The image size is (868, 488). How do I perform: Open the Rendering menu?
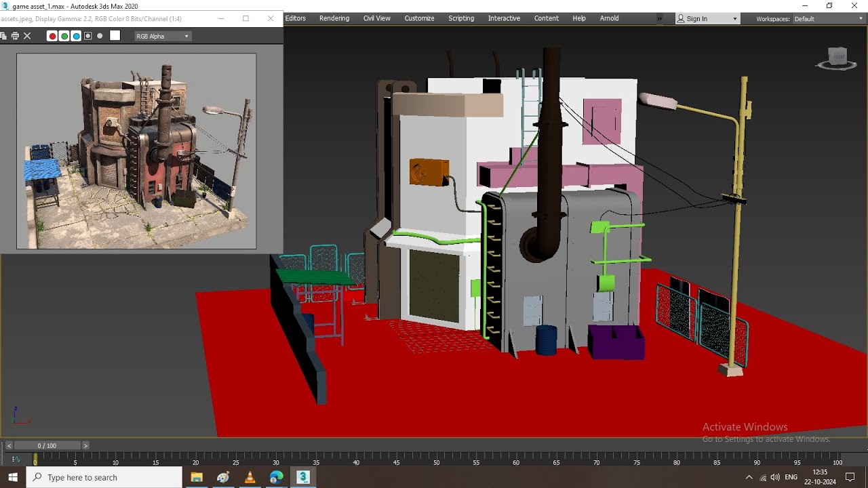[334, 18]
